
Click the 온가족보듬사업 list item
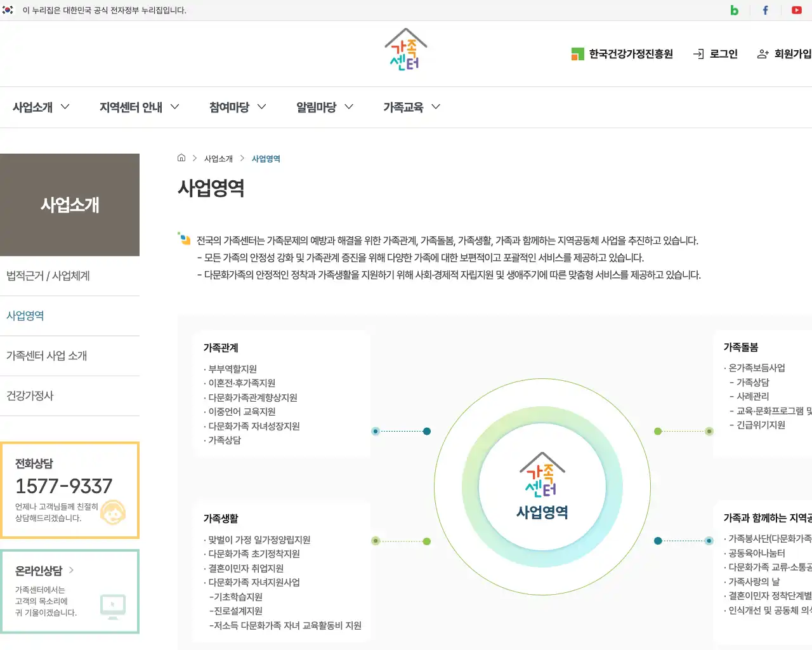click(x=754, y=368)
